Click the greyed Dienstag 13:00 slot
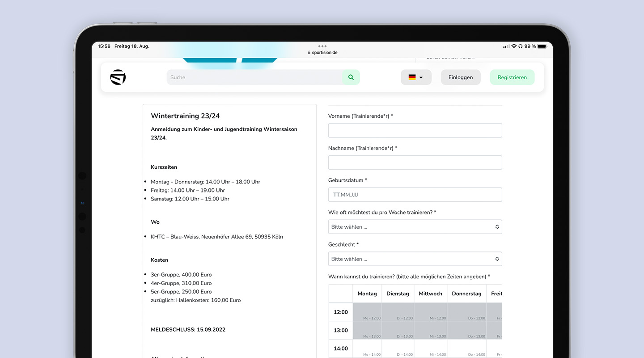 tap(398, 330)
